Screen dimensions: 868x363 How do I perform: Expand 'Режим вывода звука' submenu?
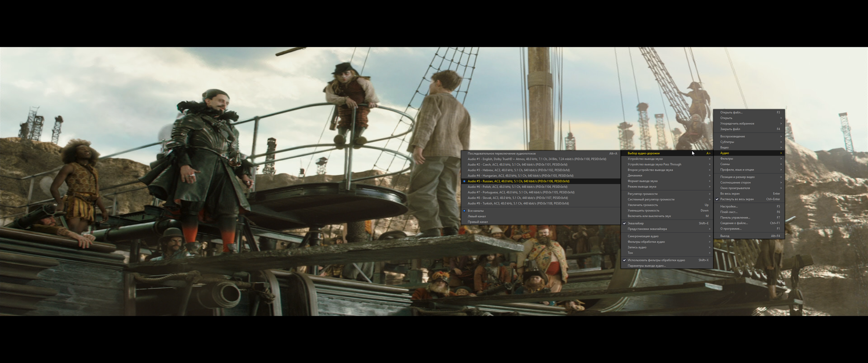click(x=667, y=187)
